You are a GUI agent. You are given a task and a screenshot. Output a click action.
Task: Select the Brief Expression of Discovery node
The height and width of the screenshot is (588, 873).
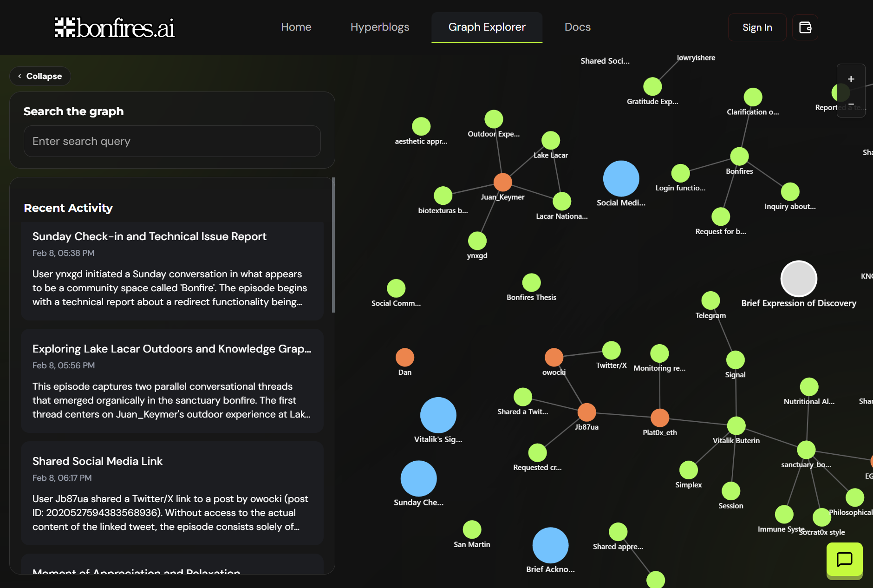799,279
